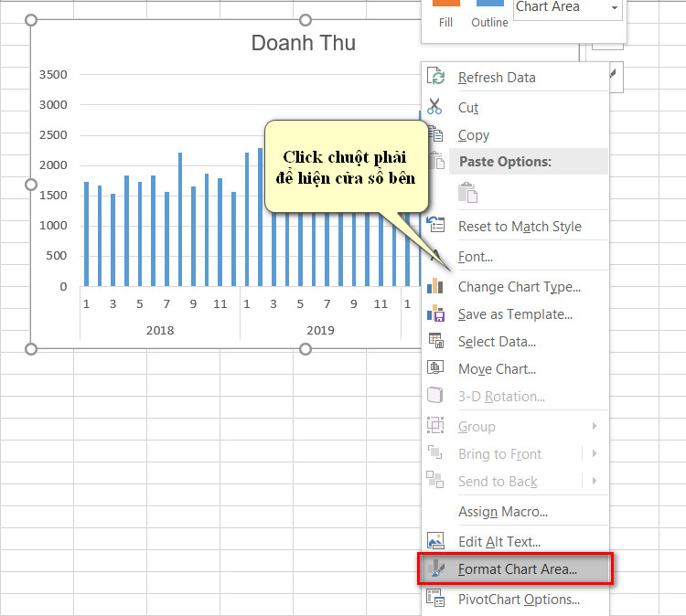This screenshot has height=616, width=686.
Task: Click the scissors Cut icon
Action: [434, 106]
